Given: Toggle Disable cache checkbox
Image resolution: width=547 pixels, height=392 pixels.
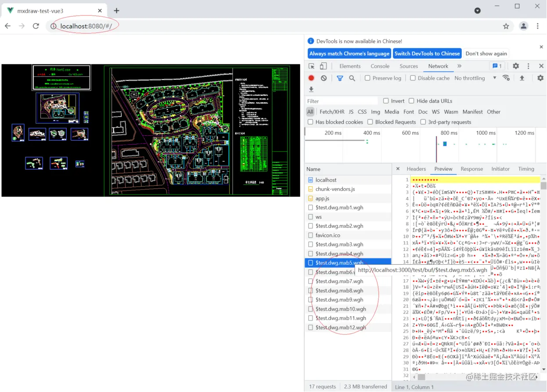Looking at the screenshot, I should [x=413, y=78].
